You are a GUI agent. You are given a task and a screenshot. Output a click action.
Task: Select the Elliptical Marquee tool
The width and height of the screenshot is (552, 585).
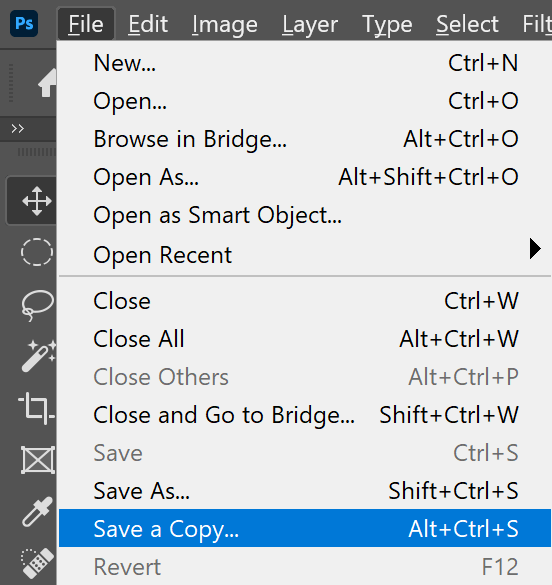(37, 252)
